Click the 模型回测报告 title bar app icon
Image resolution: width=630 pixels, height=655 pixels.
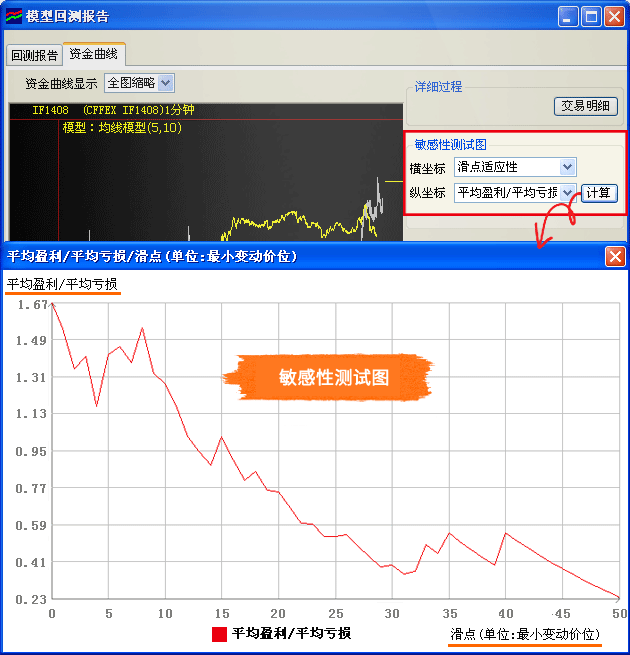tap(13, 16)
